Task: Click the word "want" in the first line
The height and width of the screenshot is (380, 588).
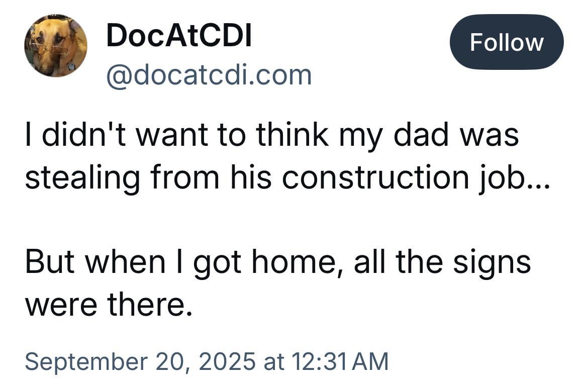Action: (x=171, y=136)
